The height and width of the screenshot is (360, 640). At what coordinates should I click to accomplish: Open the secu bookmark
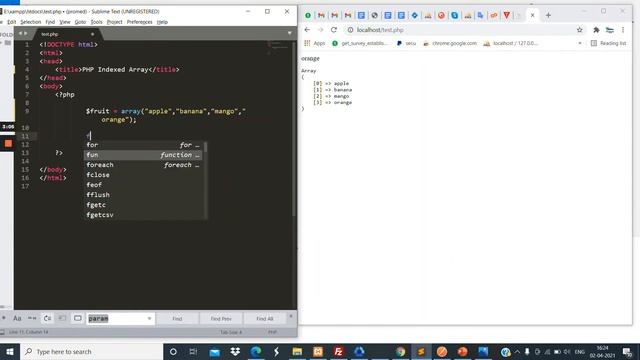pos(406,43)
